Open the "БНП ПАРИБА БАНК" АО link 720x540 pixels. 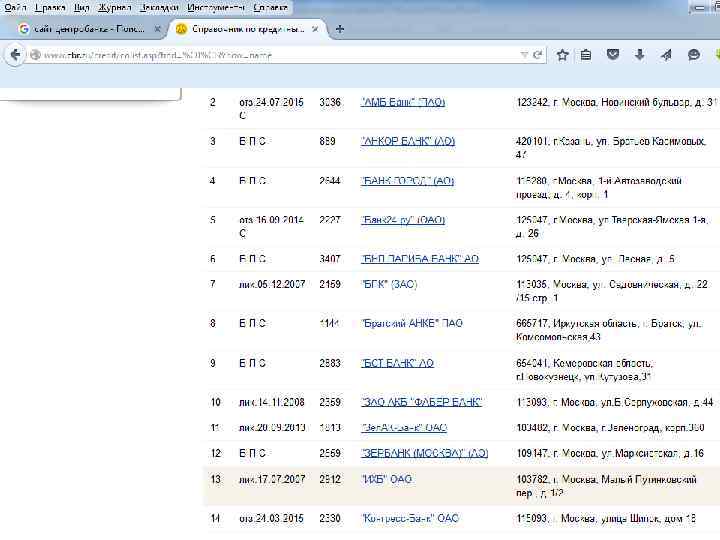pos(420,259)
